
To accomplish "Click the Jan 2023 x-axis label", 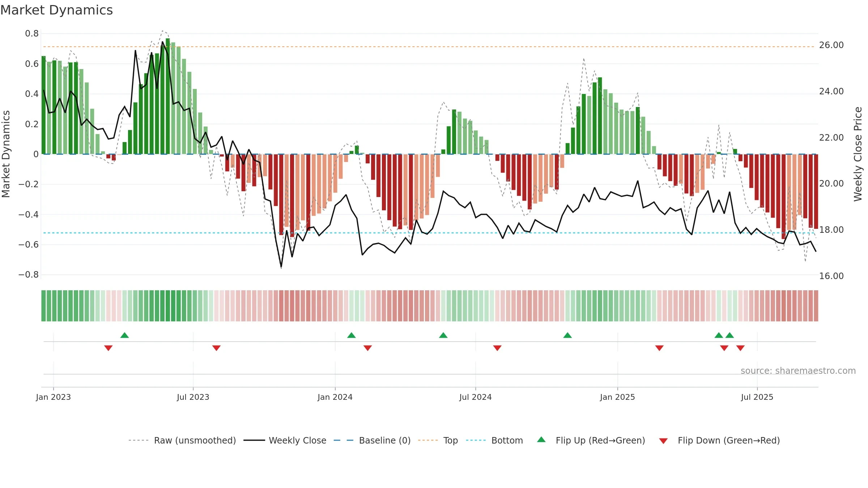I will point(54,397).
